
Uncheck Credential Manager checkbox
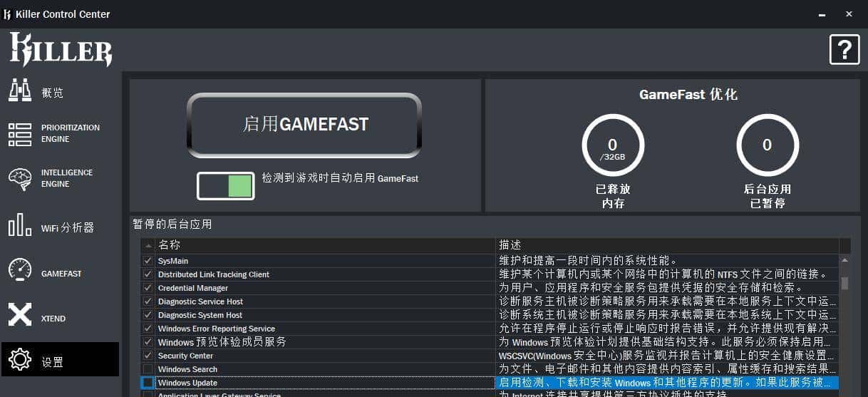click(148, 288)
